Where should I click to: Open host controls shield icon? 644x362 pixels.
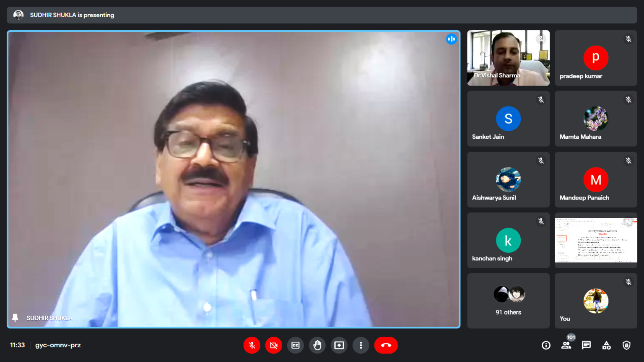626,345
